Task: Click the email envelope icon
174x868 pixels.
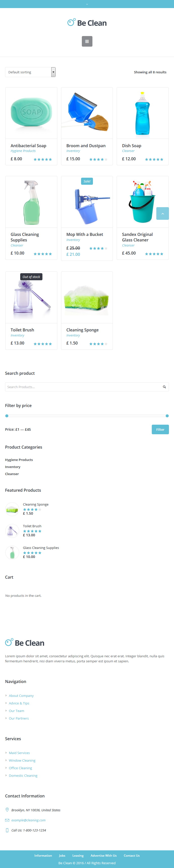Action: pyautogui.click(x=7, y=820)
